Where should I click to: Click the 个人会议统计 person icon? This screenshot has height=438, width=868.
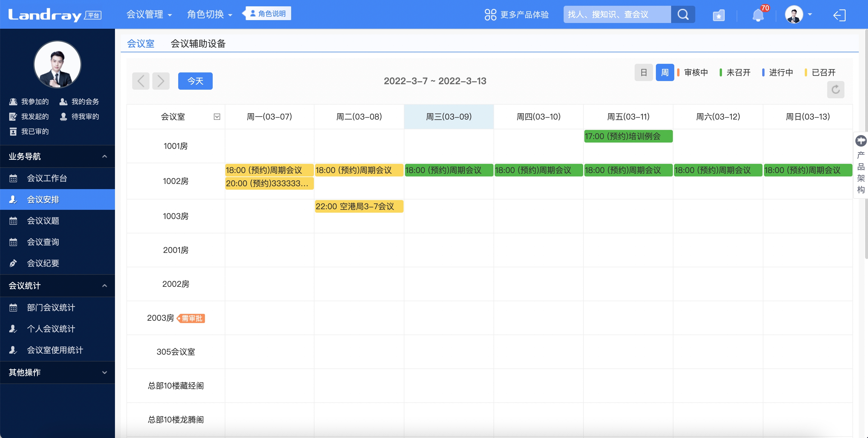(x=13, y=329)
